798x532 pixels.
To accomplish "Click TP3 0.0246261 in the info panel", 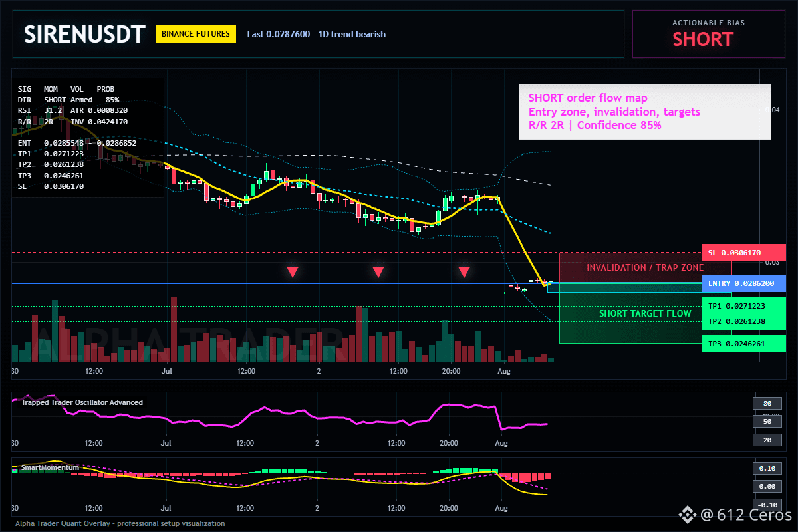I will coord(51,176).
